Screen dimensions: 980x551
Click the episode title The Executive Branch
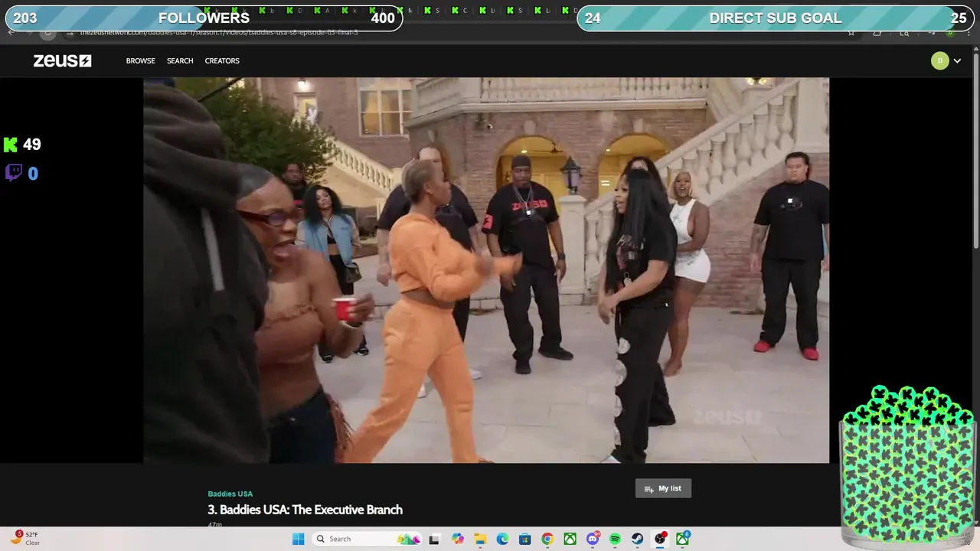pyautogui.click(x=305, y=510)
